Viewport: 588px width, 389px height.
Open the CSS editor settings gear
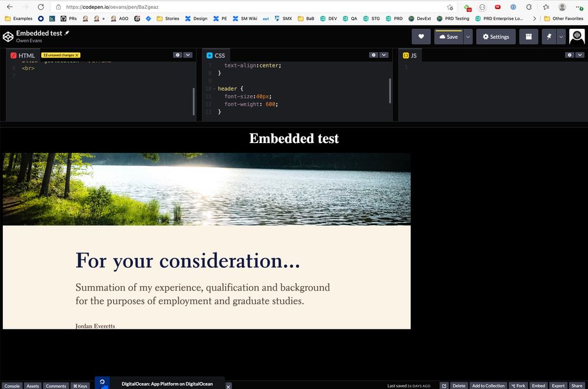click(x=374, y=55)
